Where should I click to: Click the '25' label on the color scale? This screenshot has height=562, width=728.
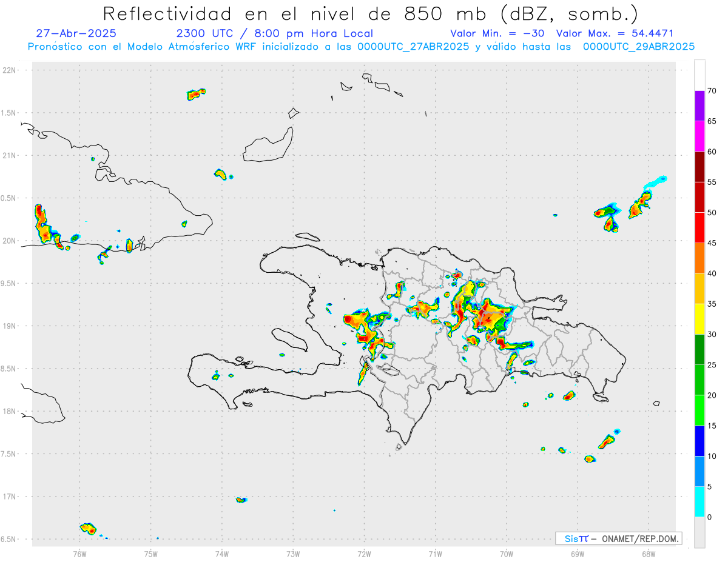[712, 365]
